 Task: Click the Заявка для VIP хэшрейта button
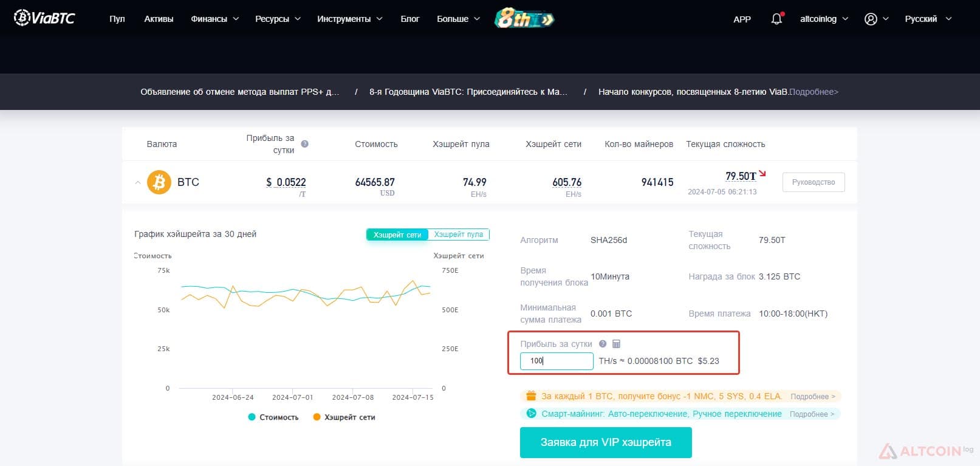tap(606, 442)
